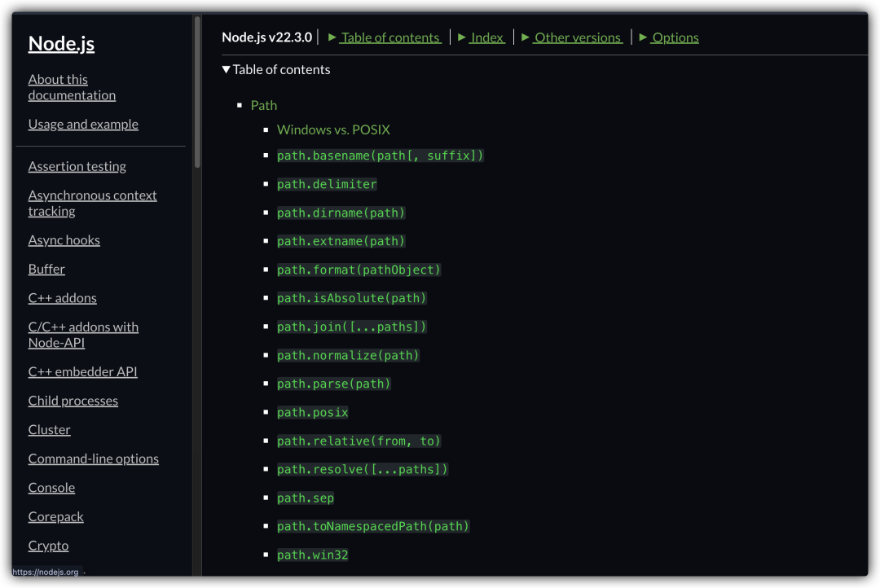The height and width of the screenshot is (588, 880).
Task: Open path.join([...paths]) section
Action: point(351,327)
